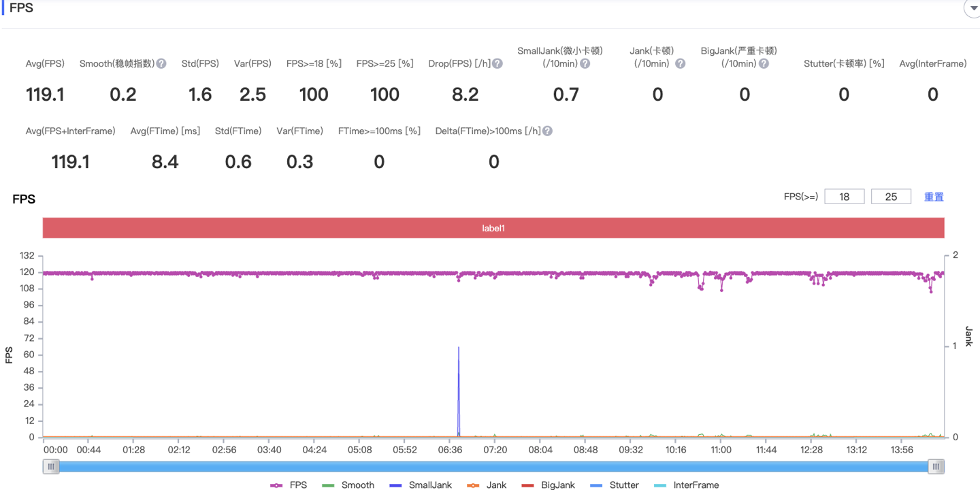Screen dimensions: 980x490
Task: Click the Smooth index value 0.2
Action: tap(123, 95)
